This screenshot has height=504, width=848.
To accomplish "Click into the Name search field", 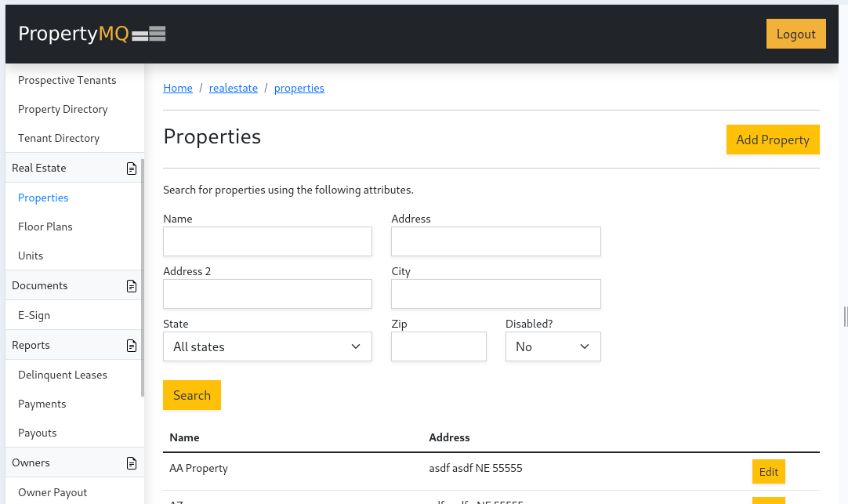I will 267,241.
